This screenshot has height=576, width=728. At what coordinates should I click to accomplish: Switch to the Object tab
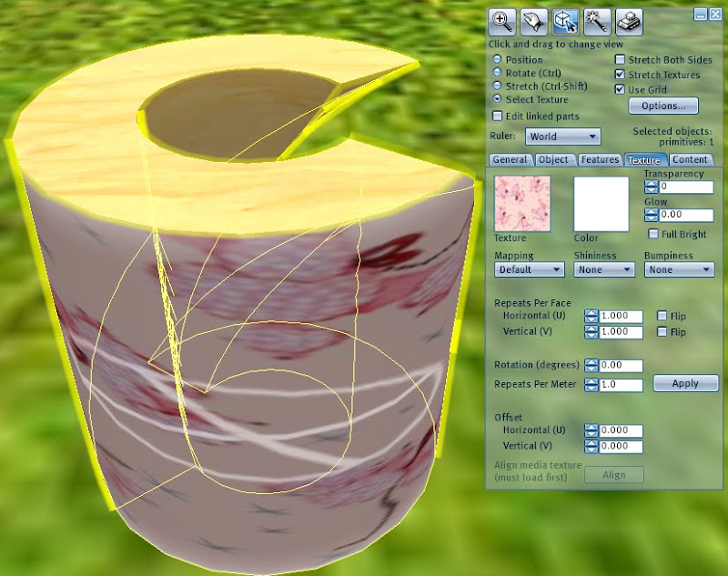tap(553, 159)
